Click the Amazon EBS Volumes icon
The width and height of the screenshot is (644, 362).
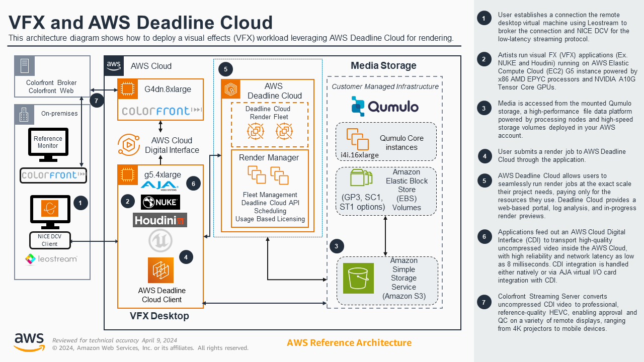pyautogui.click(x=361, y=178)
